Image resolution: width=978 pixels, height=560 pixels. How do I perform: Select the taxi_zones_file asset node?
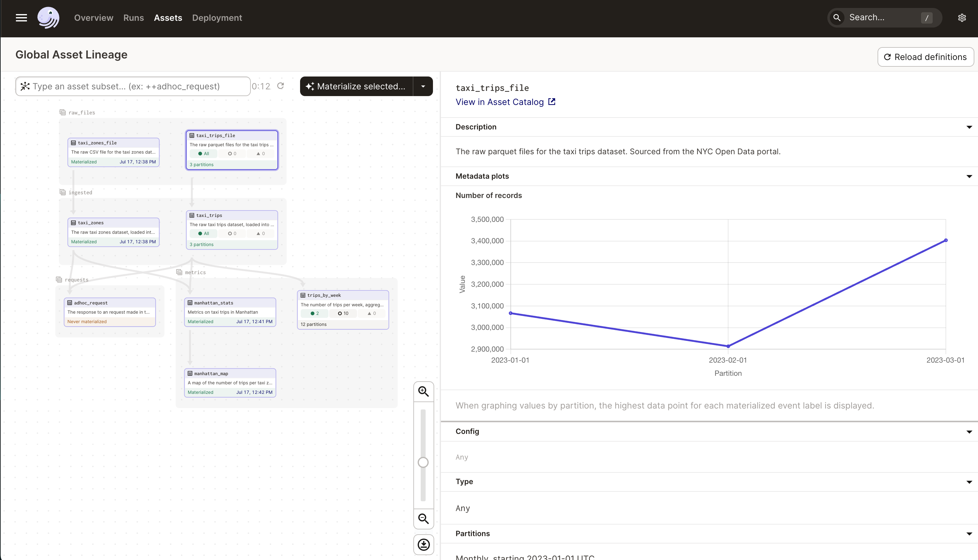pos(114,152)
